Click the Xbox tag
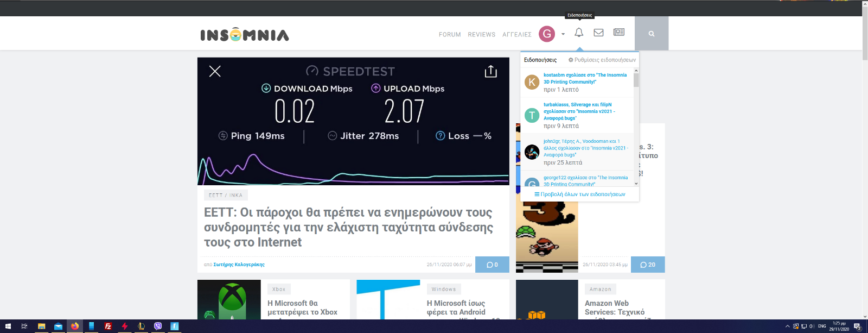Image resolution: width=868 pixels, height=333 pixels. click(279, 289)
